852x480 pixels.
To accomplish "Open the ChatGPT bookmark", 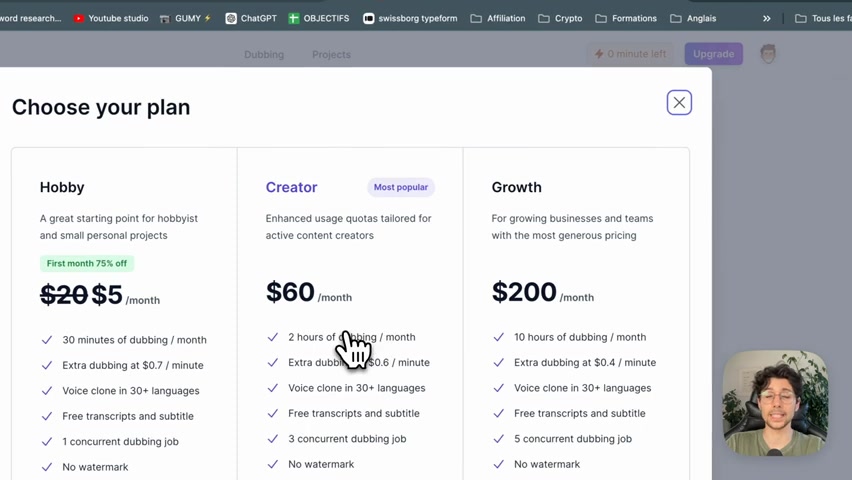I will pyautogui.click(x=251, y=18).
